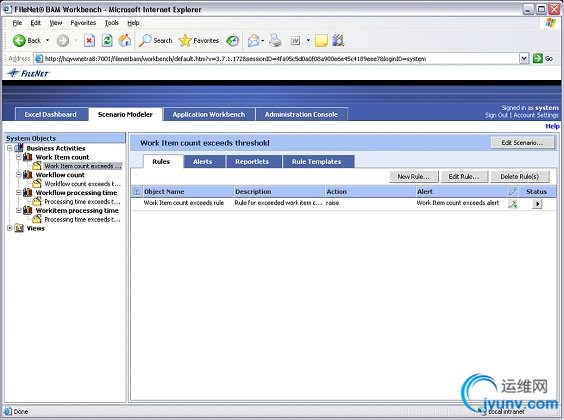
Task: Stop page loading with red X icon
Action: (x=89, y=41)
